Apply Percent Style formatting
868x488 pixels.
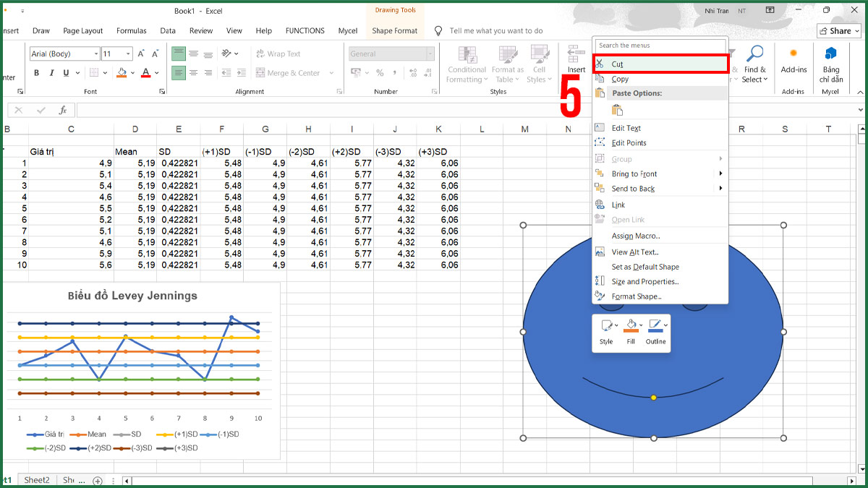(380, 72)
